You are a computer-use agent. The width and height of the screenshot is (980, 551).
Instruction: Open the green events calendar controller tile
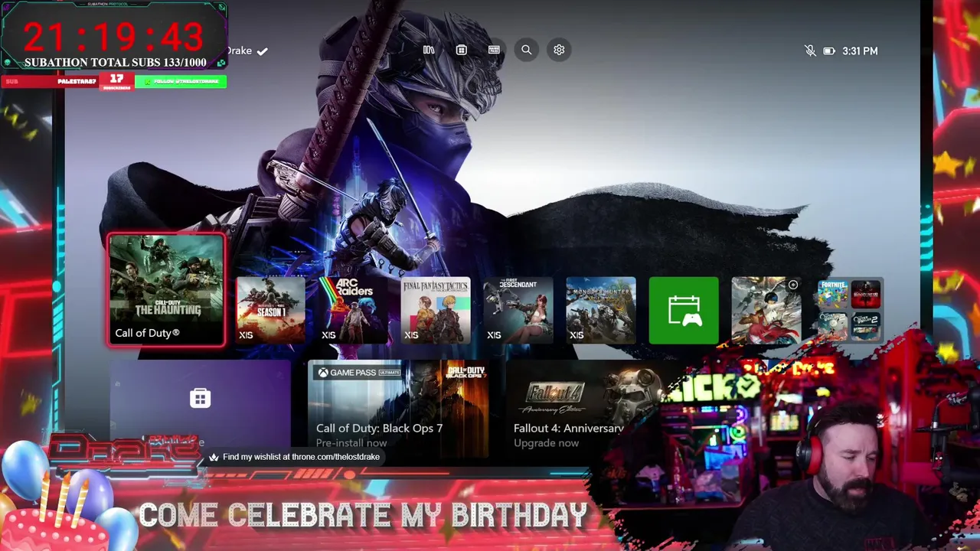coord(684,310)
